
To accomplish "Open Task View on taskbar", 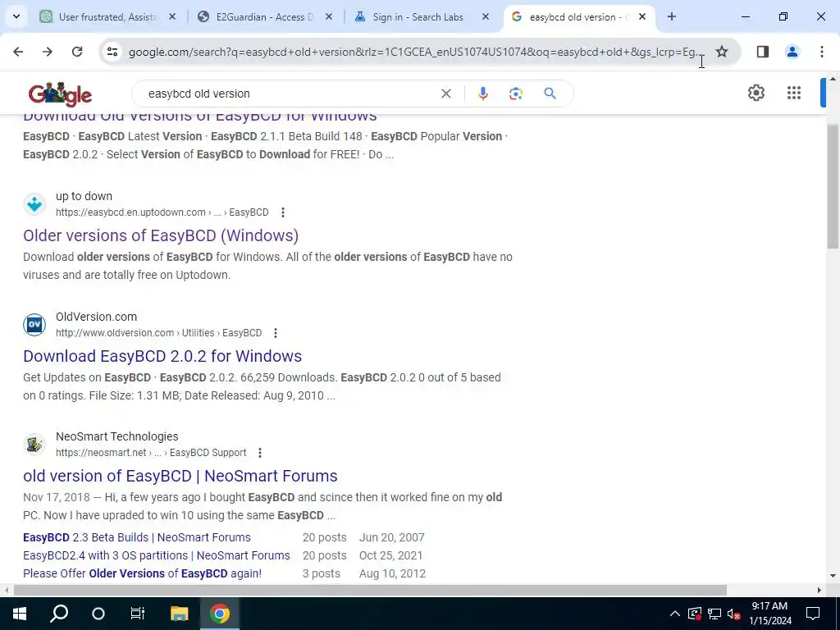I will (x=138, y=614).
